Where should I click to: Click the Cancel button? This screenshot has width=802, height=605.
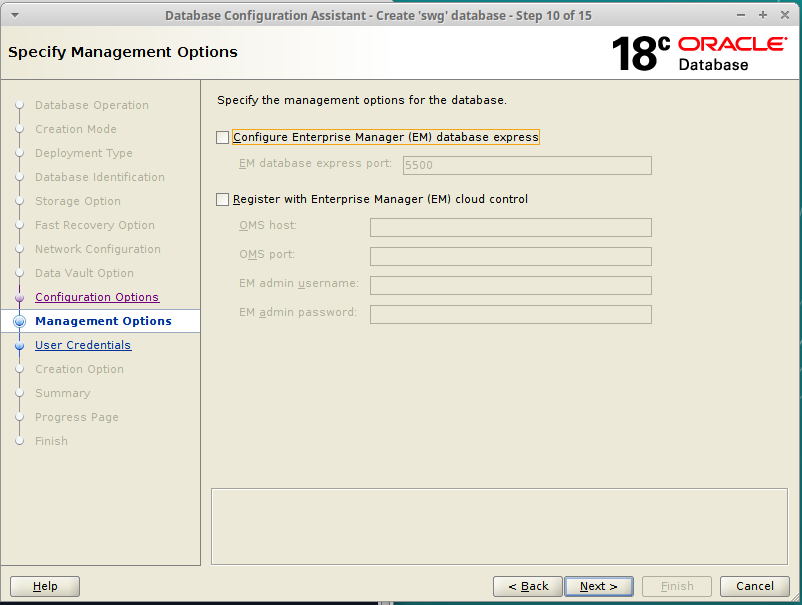tap(754, 586)
